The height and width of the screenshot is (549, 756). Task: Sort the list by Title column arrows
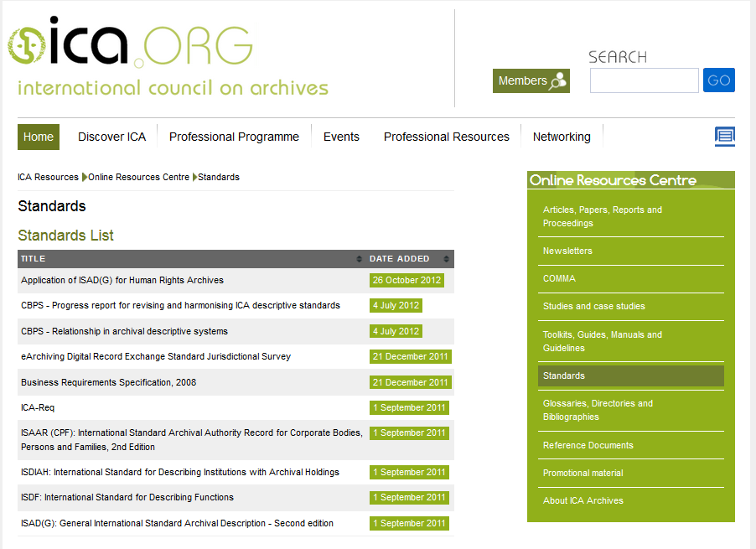coord(360,259)
